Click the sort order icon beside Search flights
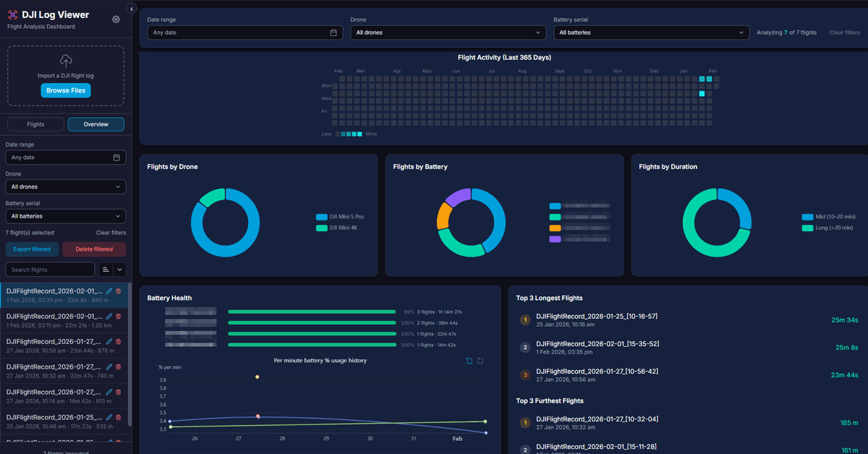The image size is (868, 454). [x=106, y=270]
